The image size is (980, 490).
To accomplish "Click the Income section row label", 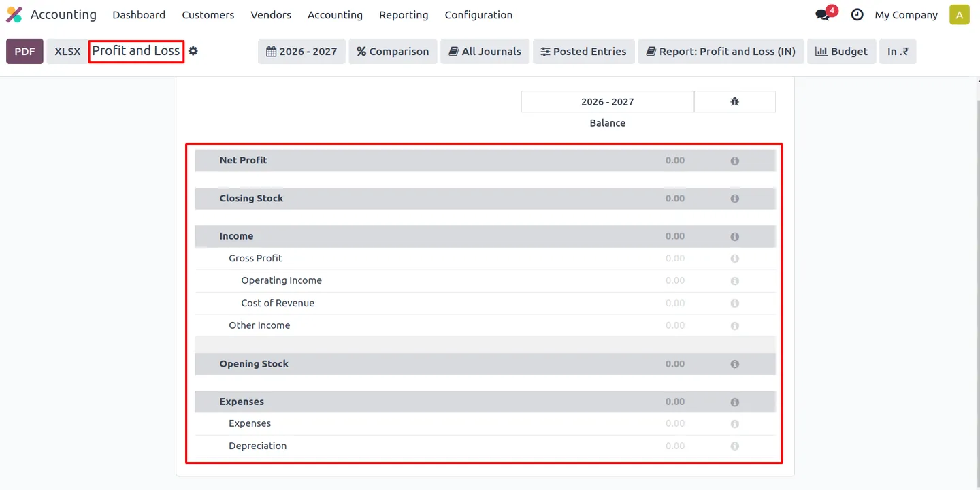I will [x=236, y=236].
